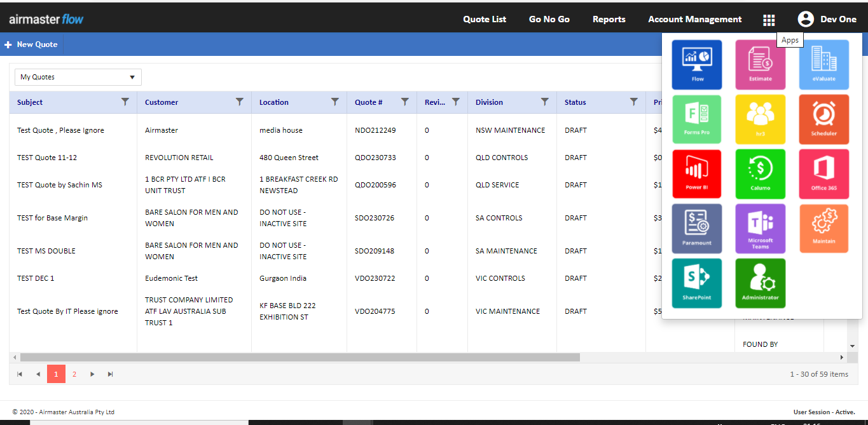This screenshot has height=425, width=868.
Task: Sort by the Status column header
Action: (575, 102)
